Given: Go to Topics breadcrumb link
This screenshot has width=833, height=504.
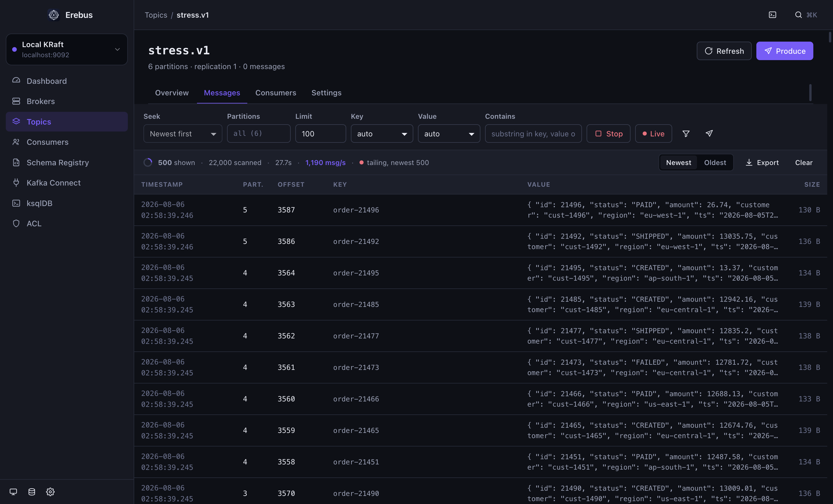Looking at the screenshot, I should coord(156,15).
